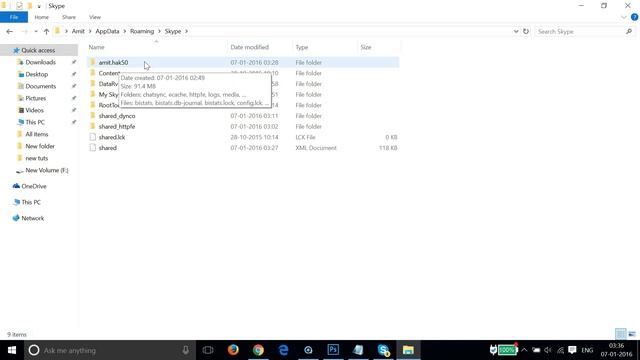Open the Action Center notifications icon
Screen dimensions: 640x360
[x=572, y=350]
